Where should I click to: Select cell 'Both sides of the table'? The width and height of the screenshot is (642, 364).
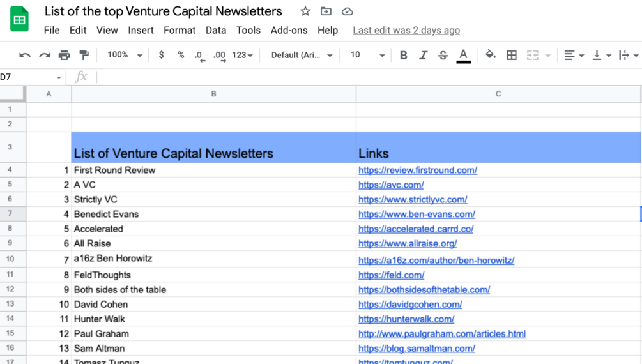214,290
